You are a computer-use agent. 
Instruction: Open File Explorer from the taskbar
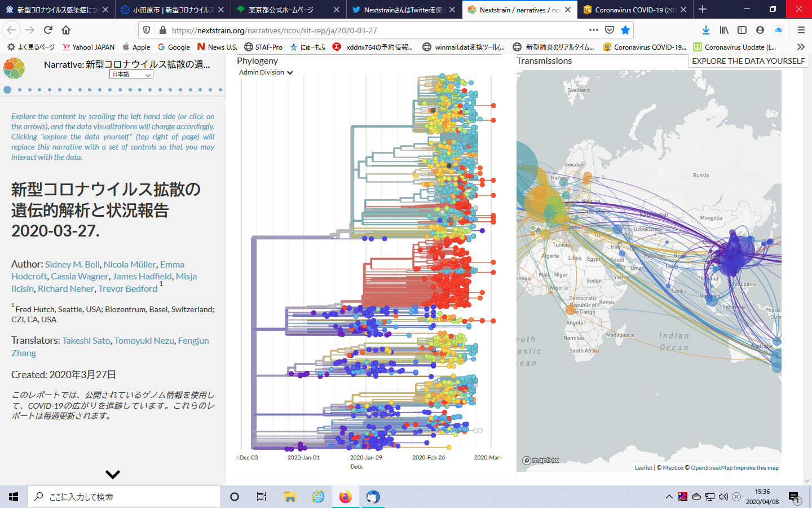coord(290,497)
